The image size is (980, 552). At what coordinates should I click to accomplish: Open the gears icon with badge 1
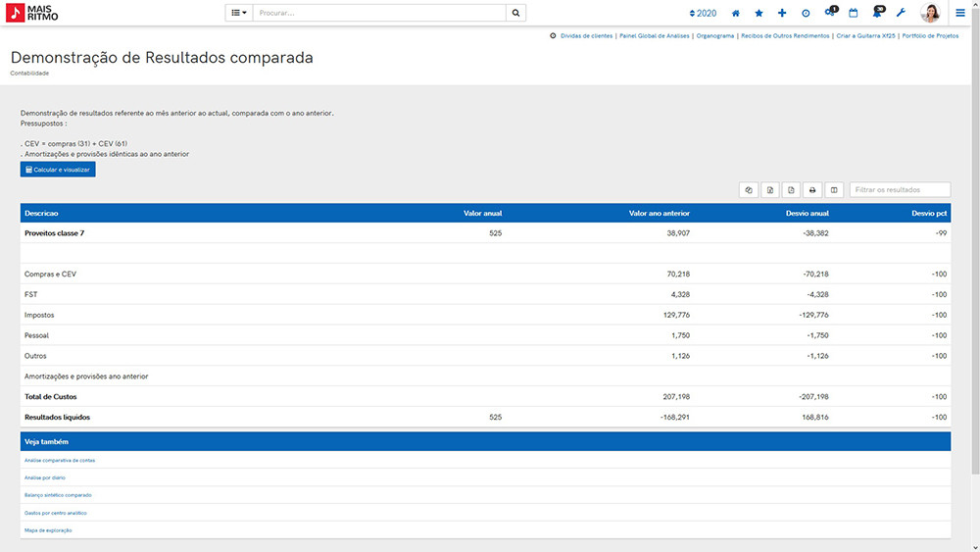(x=831, y=12)
